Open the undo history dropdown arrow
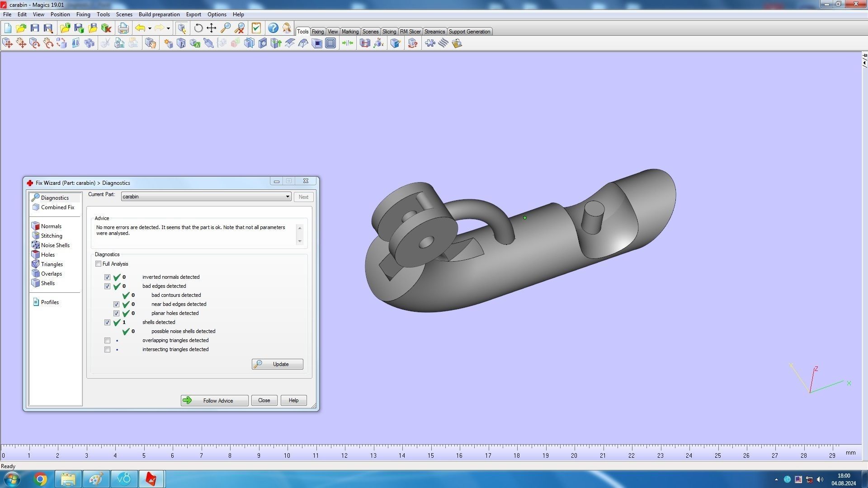 coord(150,28)
